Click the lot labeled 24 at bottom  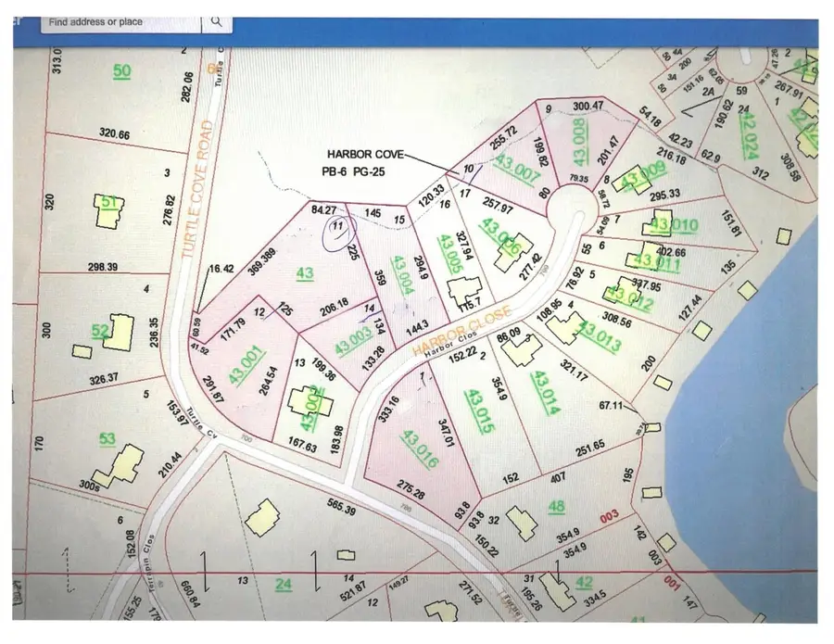tap(283, 584)
